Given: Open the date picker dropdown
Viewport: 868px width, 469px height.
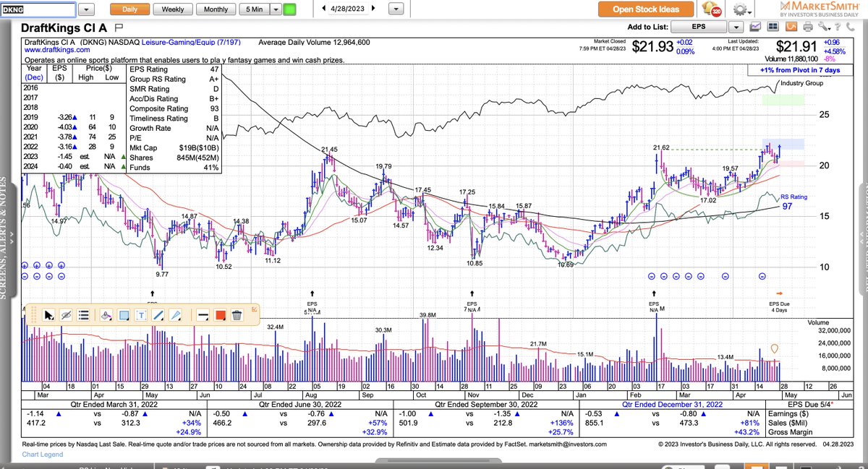Looking at the screenshot, I should click(396, 10).
